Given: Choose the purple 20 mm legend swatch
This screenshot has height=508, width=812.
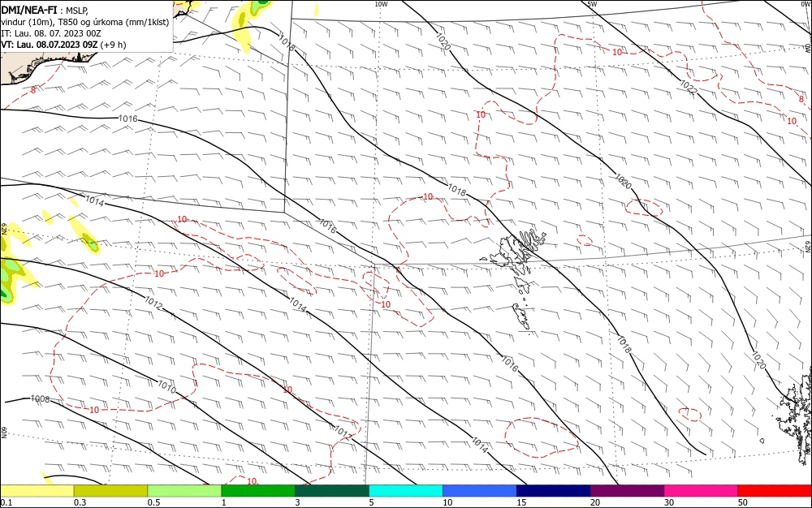Looking at the screenshot, I should coord(627,491).
